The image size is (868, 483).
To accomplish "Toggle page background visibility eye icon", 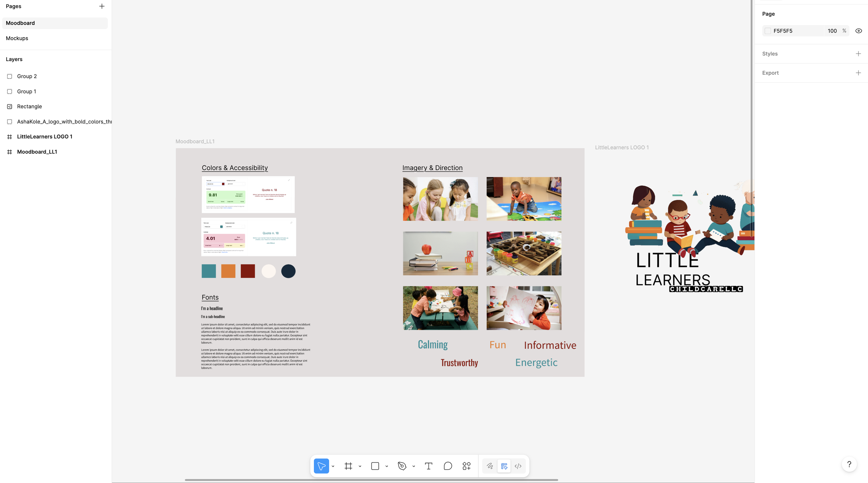I will 858,31.
